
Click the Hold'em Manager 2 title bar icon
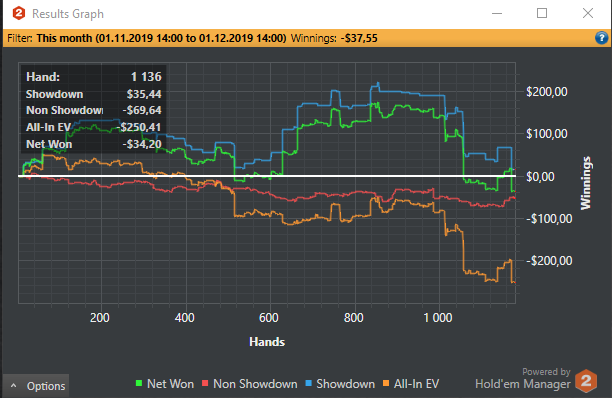(x=19, y=13)
